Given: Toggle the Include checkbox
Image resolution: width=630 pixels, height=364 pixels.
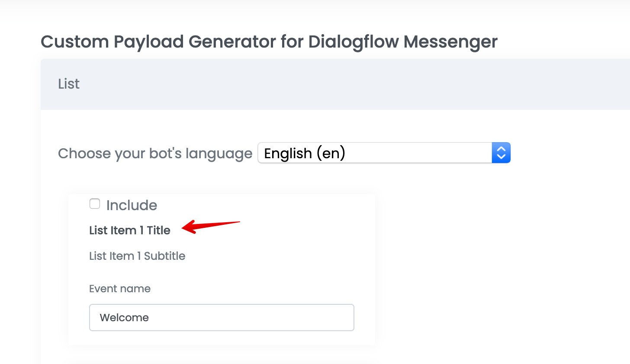Looking at the screenshot, I should click(x=95, y=204).
